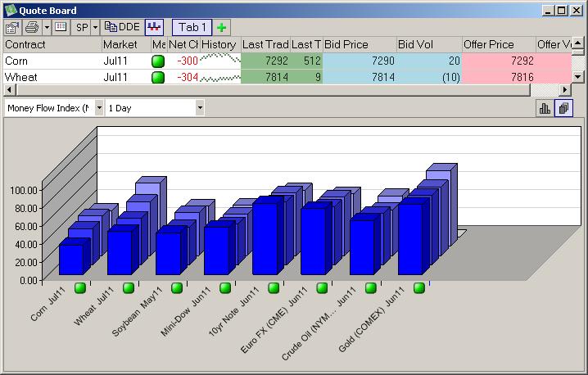This screenshot has height=375, width=588.
Task: Select the 3D stacked chart view icon
Action: pos(563,108)
